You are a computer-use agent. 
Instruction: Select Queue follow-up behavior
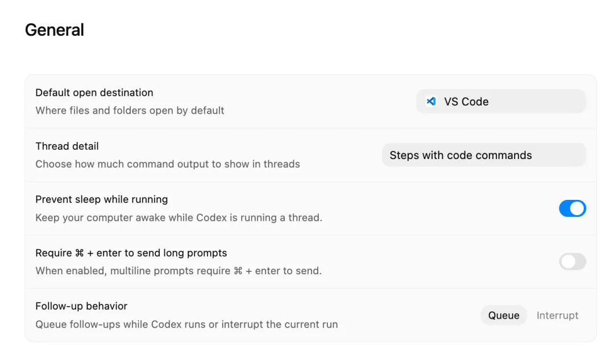(x=504, y=315)
